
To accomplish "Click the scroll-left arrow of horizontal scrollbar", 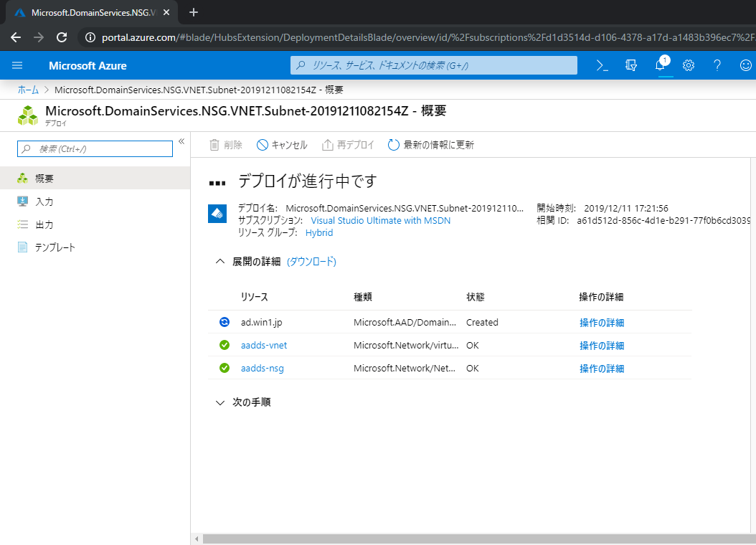I will [x=197, y=539].
